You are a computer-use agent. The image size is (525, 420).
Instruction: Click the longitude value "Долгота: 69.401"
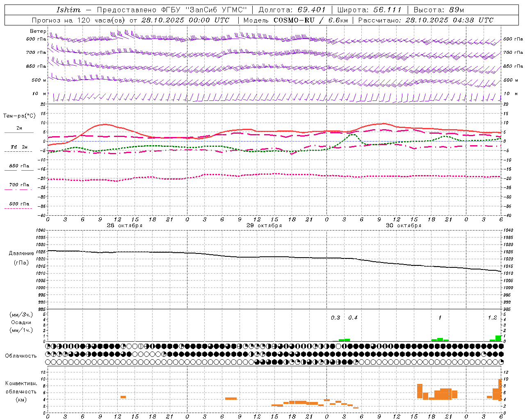tap(292, 10)
